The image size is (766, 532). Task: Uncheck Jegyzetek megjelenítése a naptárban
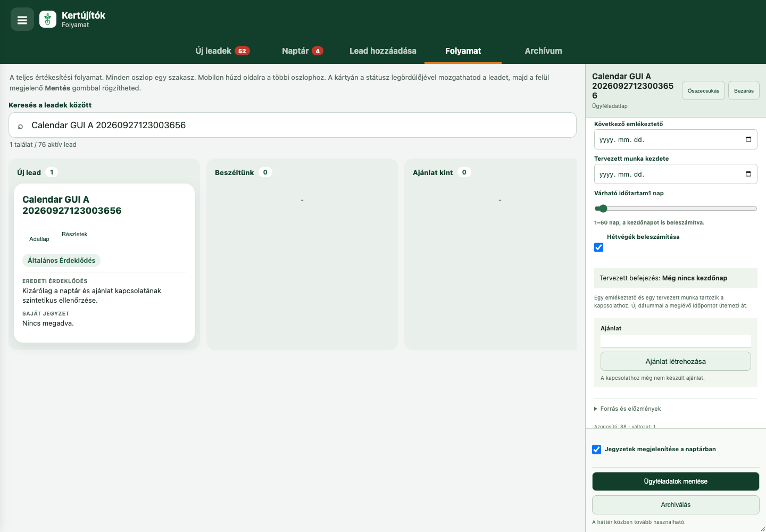pyautogui.click(x=597, y=450)
